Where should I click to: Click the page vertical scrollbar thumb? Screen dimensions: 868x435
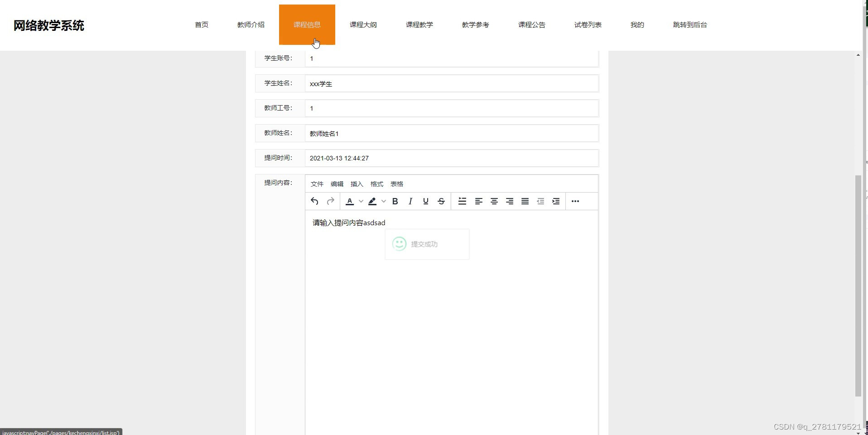pos(858,285)
